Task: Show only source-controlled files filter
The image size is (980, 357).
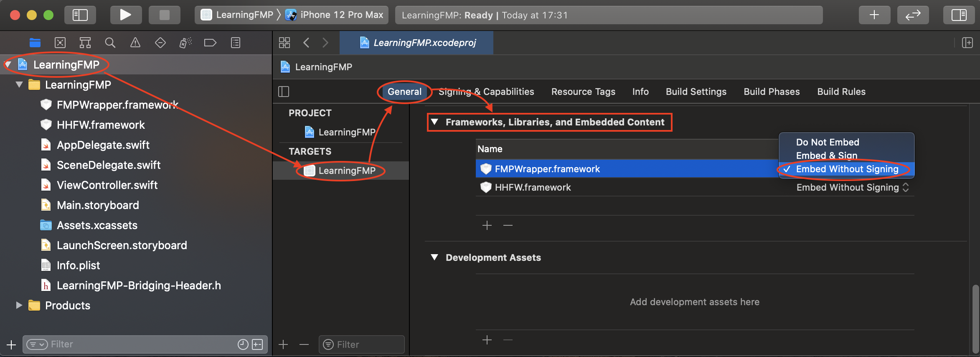Action: point(258,344)
